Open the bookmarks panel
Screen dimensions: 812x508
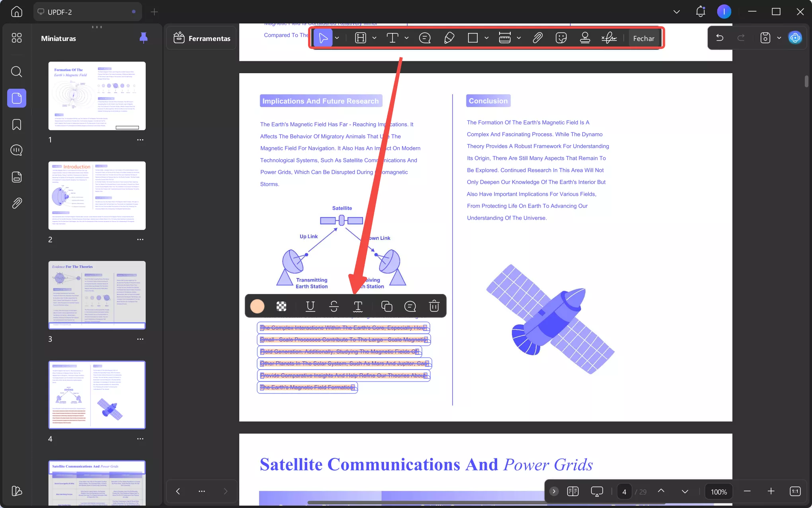coord(16,125)
